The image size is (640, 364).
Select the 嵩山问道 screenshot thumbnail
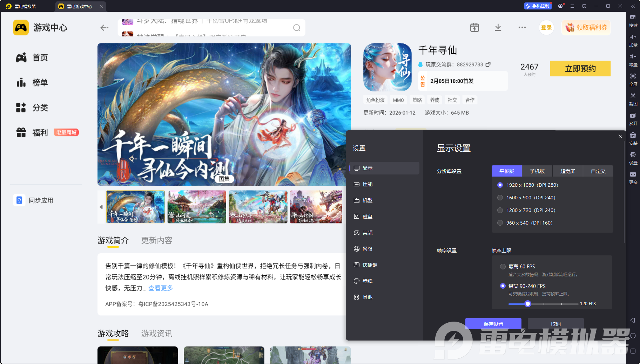click(x=197, y=207)
